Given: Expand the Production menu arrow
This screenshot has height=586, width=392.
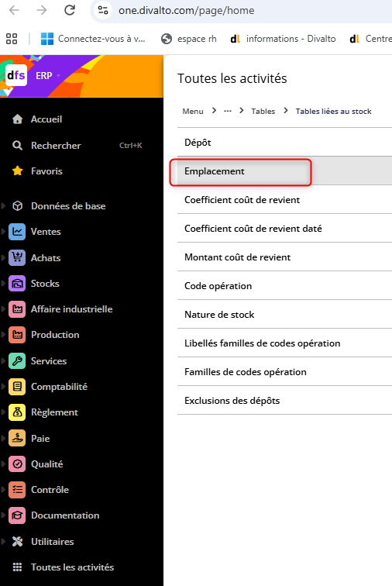Looking at the screenshot, I should pos(3,335).
